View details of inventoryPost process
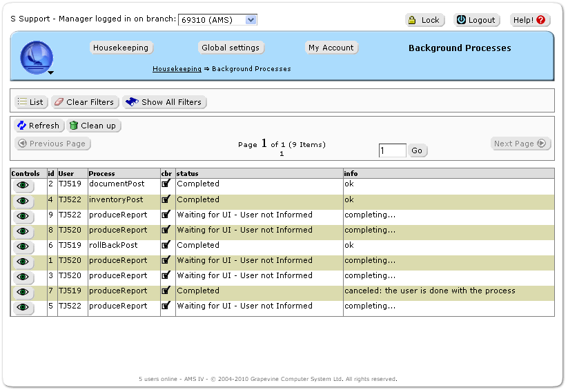Image resolution: width=568 pixels, height=392 pixels. click(x=23, y=201)
